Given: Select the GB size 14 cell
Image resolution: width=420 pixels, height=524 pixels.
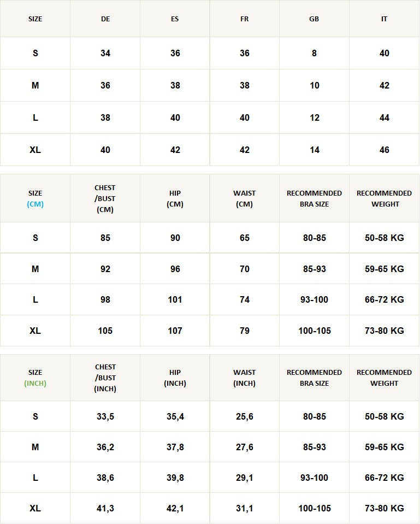Looking at the screenshot, I should 314,150.
